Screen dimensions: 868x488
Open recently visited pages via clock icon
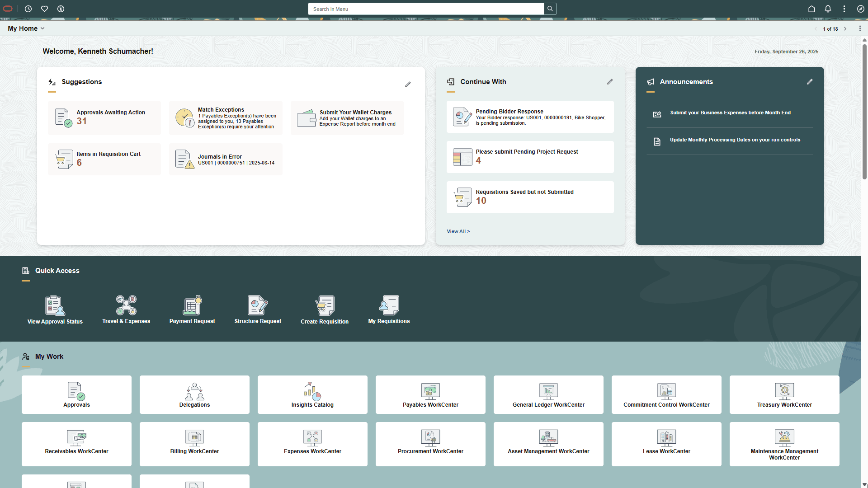(28, 9)
